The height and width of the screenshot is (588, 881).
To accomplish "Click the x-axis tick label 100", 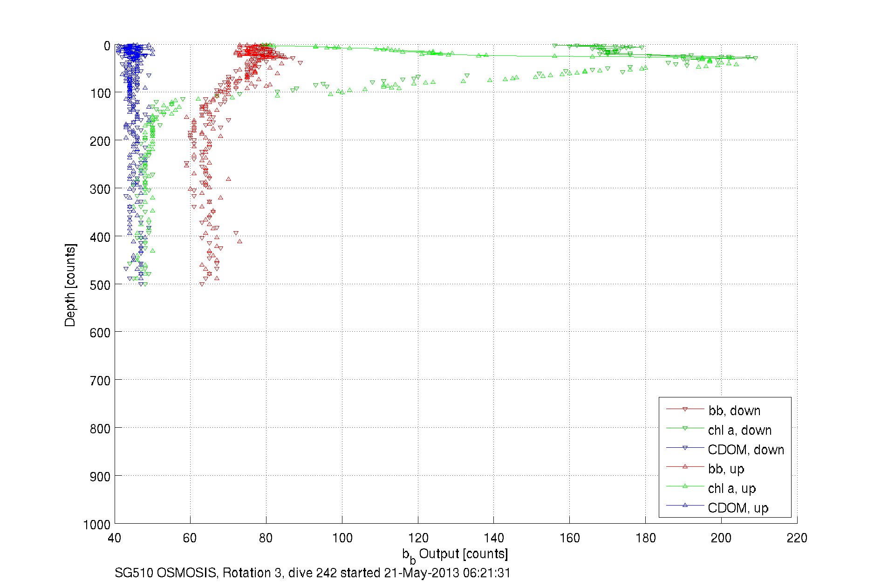I will 342,538.
